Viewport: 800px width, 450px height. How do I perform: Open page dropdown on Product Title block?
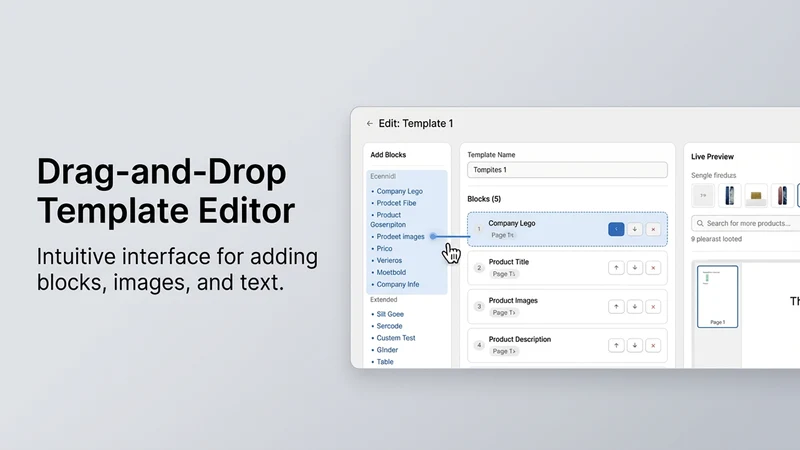click(504, 274)
